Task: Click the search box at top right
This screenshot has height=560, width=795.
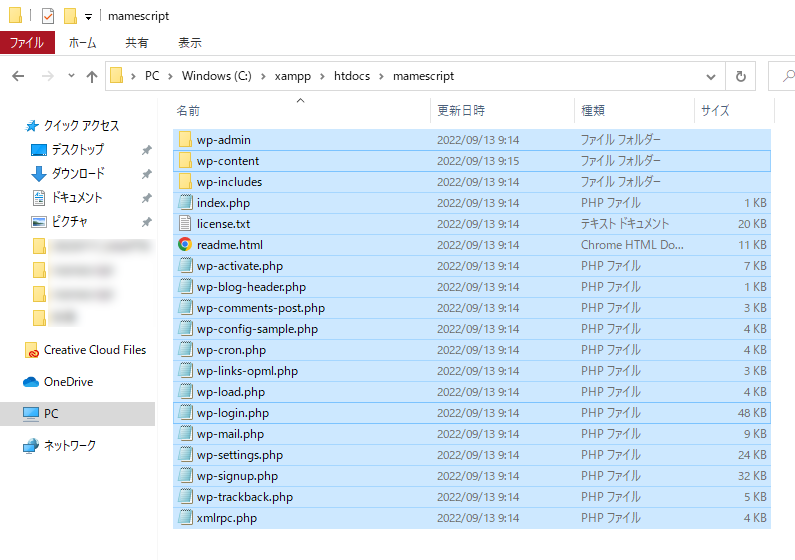Action: tap(782, 76)
